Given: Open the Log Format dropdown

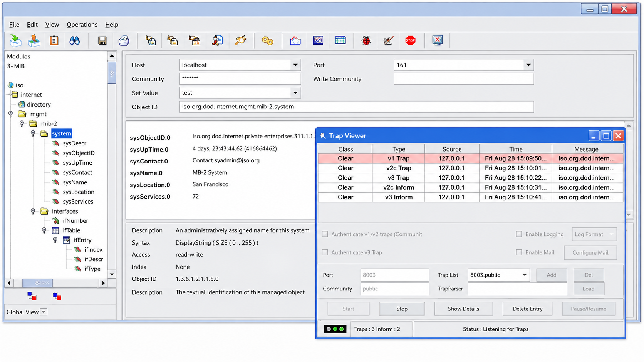Looking at the screenshot, I should (x=594, y=234).
